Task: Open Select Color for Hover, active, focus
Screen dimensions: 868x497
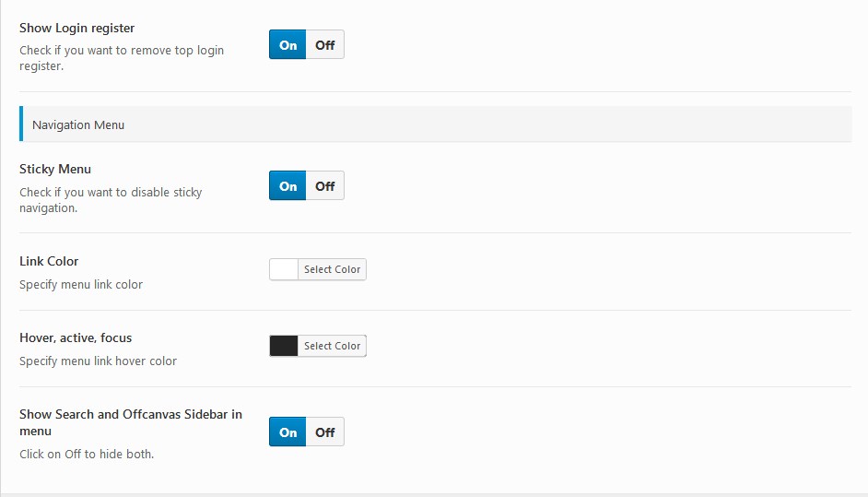Action: 332,346
